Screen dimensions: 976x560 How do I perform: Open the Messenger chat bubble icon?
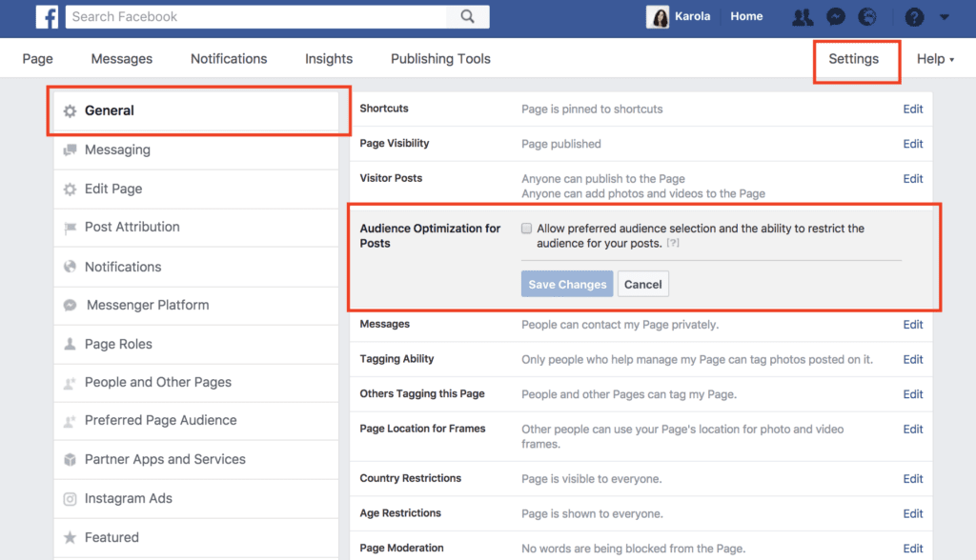836,16
